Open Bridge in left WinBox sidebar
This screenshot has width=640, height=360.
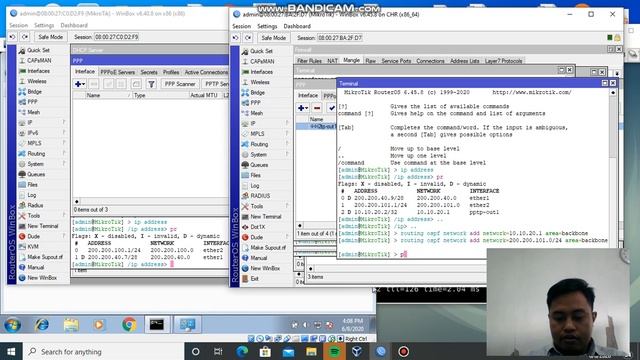[35, 92]
